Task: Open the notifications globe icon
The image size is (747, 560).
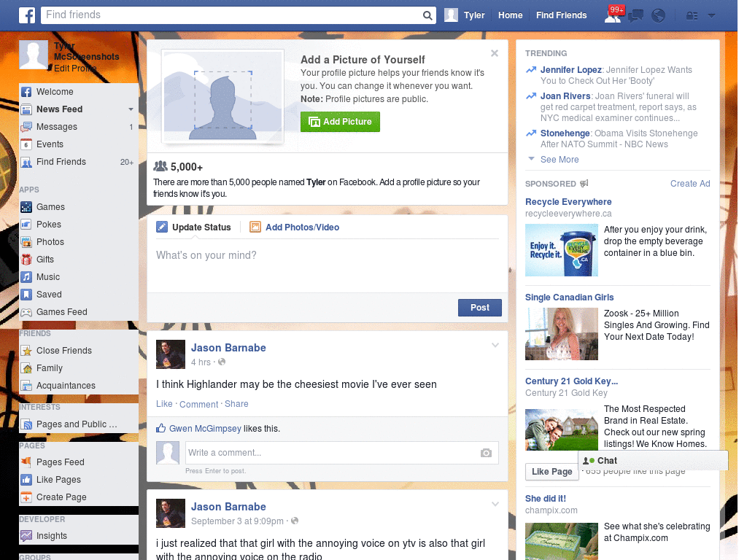Action: pos(659,16)
